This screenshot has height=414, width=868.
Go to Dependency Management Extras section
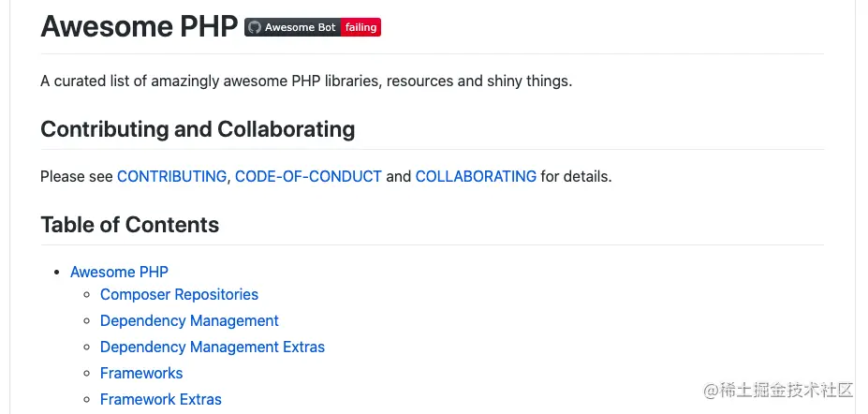pyautogui.click(x=213, y=347)
